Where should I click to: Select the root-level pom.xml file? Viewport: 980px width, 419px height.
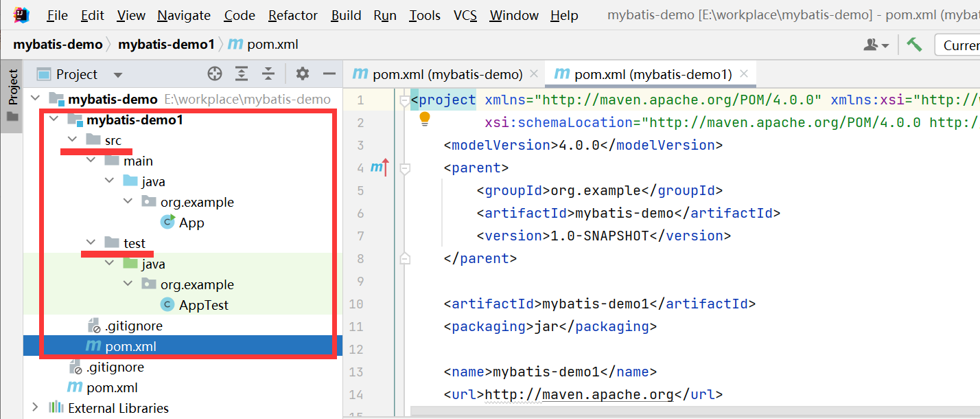[102, 387]
